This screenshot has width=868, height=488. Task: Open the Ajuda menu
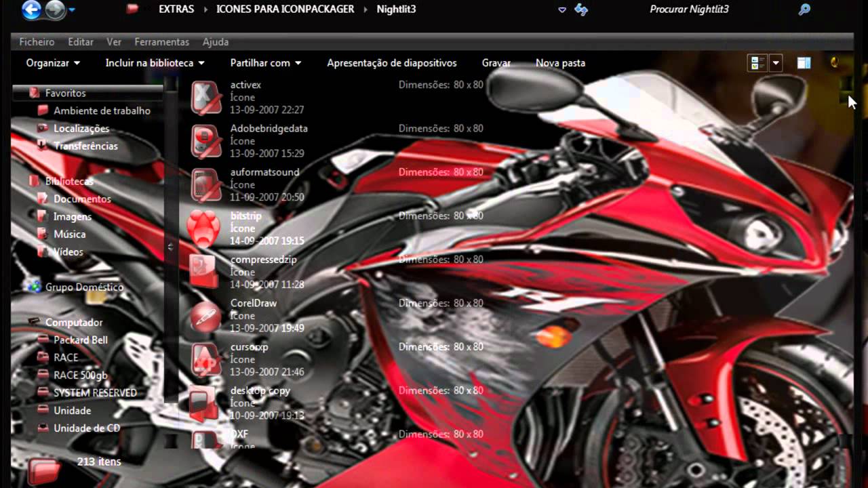216,42
